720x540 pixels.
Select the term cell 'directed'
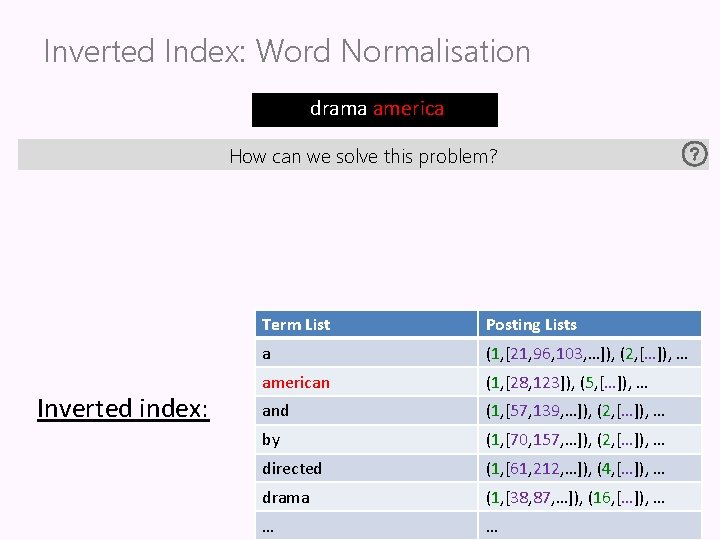tap(366, 468)
